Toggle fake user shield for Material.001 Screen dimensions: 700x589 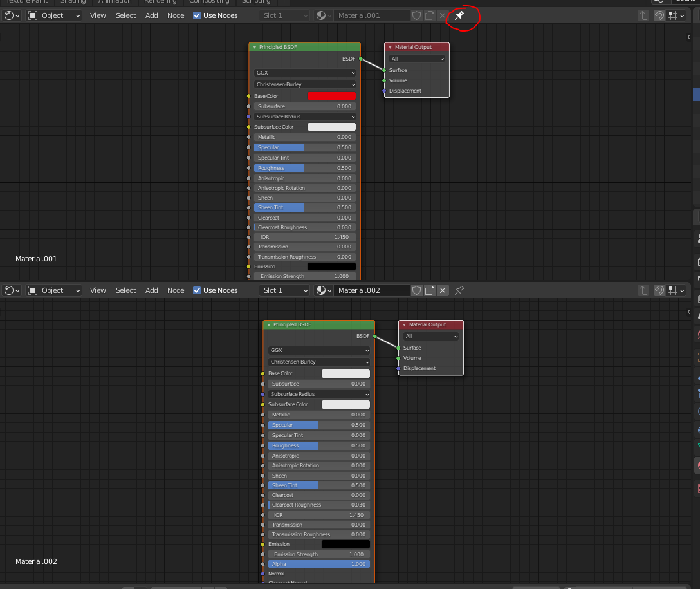tap(416, 15)
